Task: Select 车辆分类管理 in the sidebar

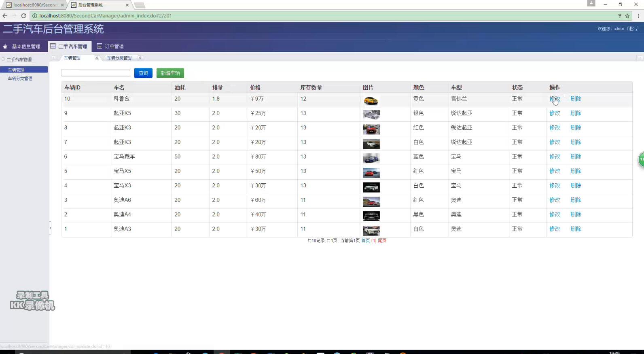Action: point(20,78)
